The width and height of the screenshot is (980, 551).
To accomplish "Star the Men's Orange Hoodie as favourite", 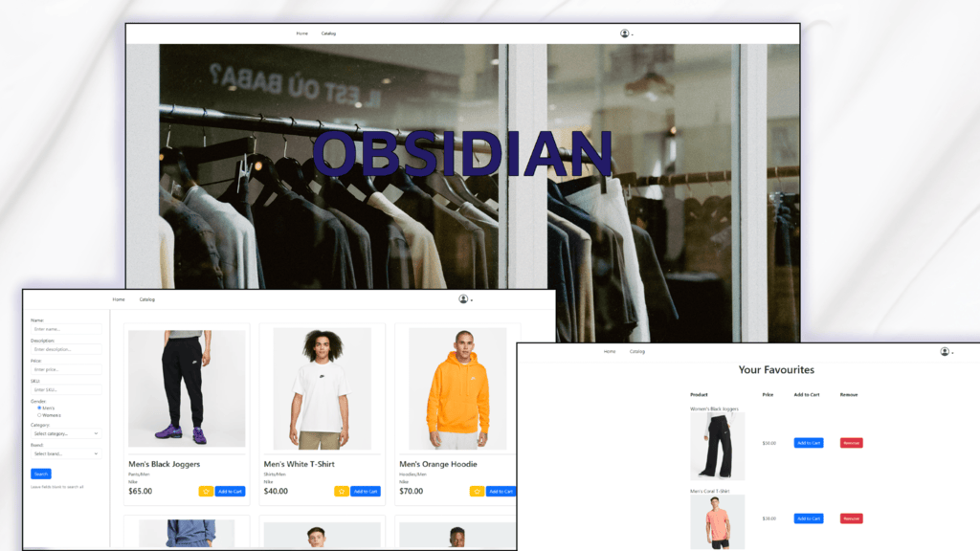I will click(477, 492).
